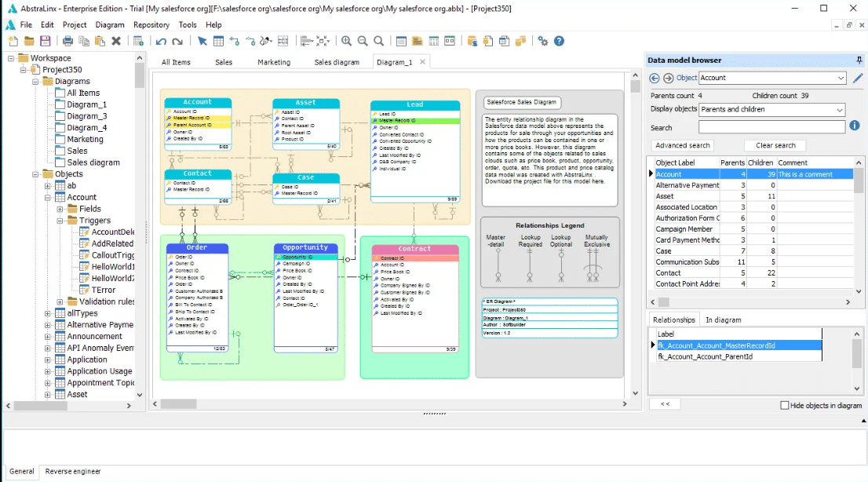
Task: Click the back arrow in Data model browser
Action: (655, 78)
